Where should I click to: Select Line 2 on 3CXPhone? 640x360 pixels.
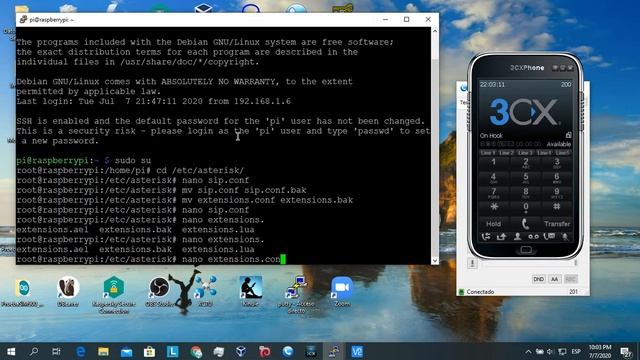pyautogui.click(x=506, y=153)
